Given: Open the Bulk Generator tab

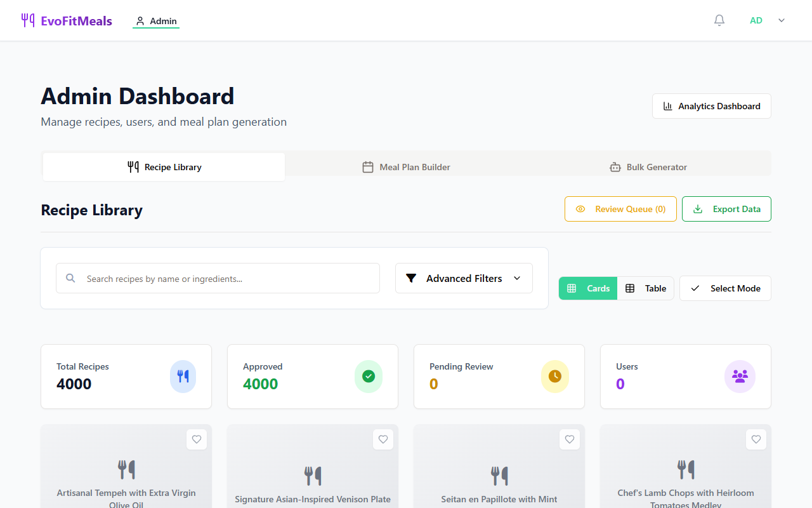Looking at the screenshot, I should tap(648, 166).
